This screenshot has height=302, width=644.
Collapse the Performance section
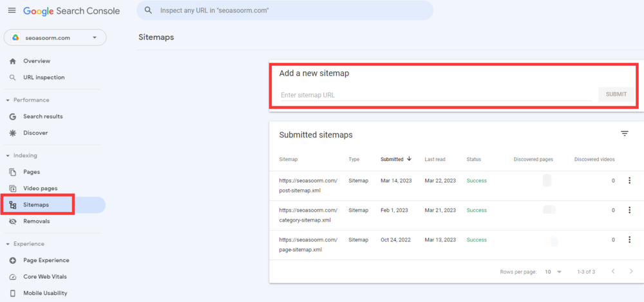8,100
